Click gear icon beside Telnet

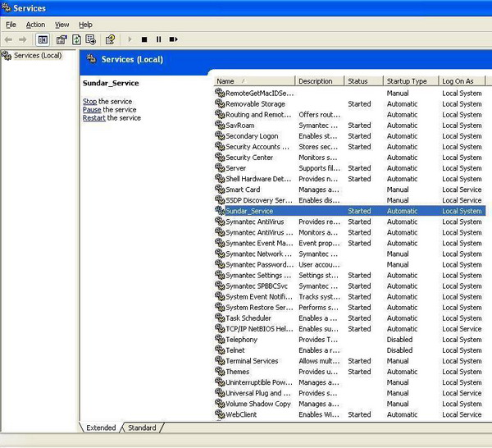coord(220,350)
